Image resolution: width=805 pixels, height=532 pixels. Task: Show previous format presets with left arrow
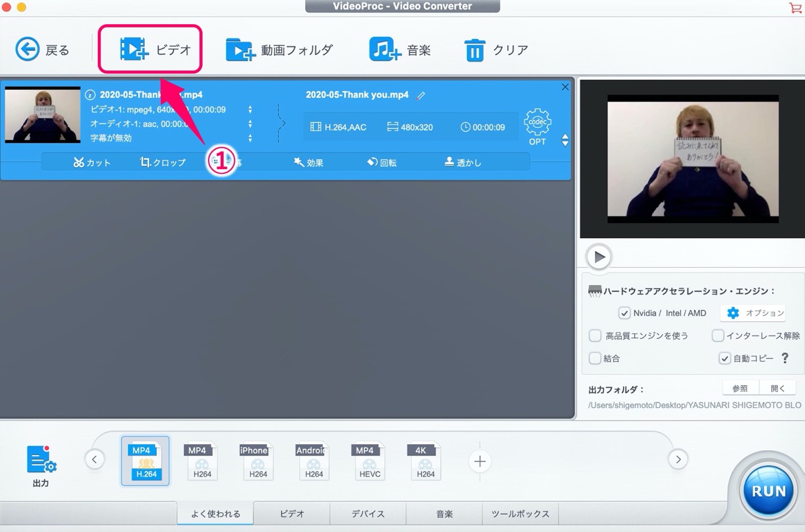(x=95, y=460)
